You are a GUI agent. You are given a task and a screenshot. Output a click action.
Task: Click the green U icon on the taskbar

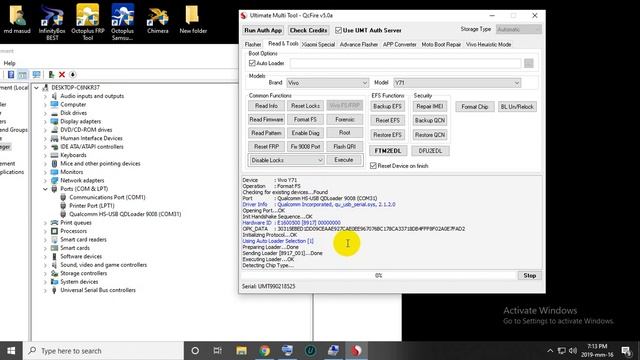[311, 351]
